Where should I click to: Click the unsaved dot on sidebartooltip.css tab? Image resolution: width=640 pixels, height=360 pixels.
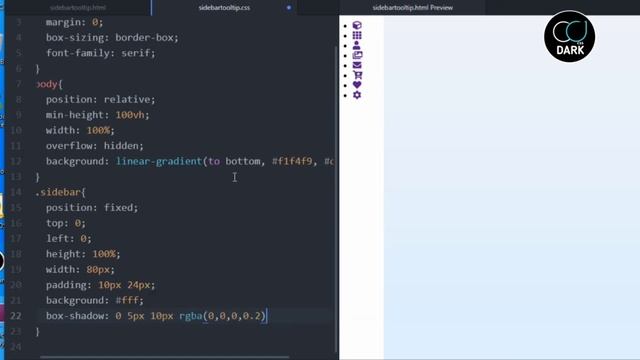pyautogui.click(x=289, y=7)
